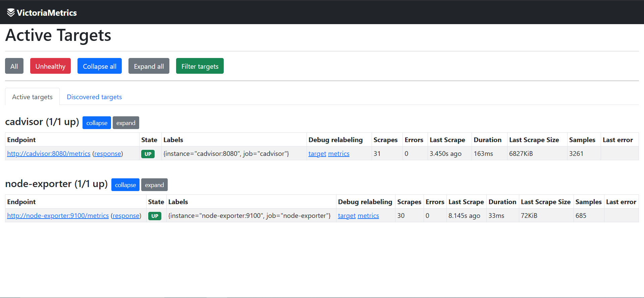Click the node-exporter UP state badge
This screenshot has height=298, width=644.
coord(155,216)
